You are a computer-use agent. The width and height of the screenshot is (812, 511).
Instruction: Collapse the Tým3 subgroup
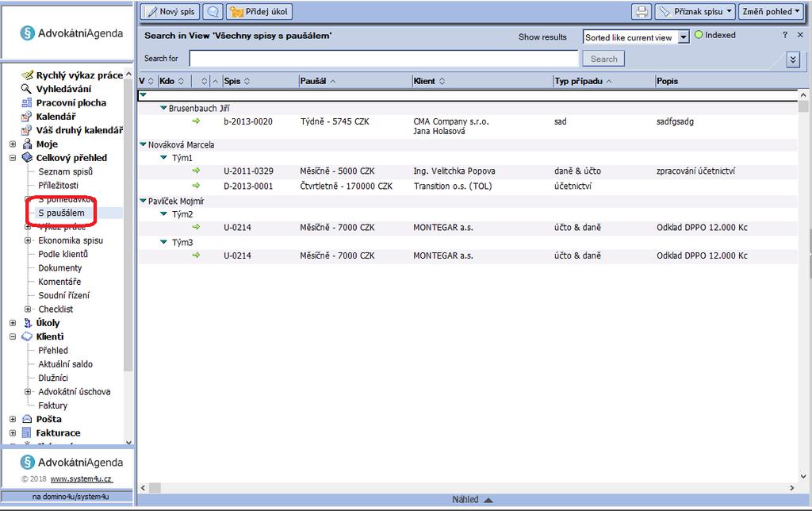click(x=163, y=241)
